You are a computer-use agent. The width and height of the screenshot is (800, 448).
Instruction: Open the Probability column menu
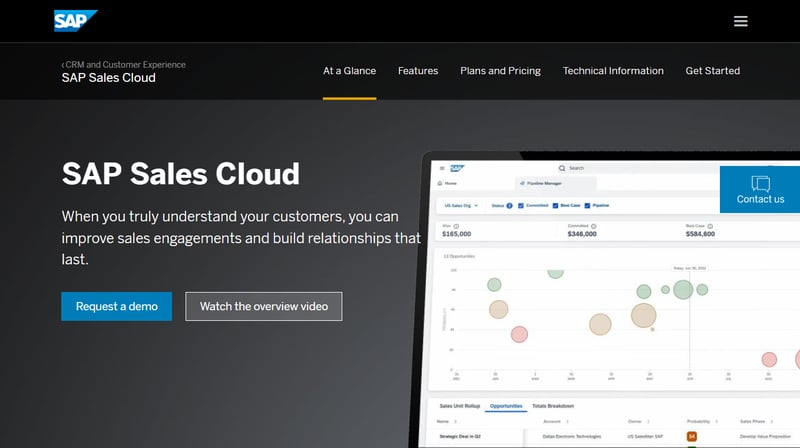(717, 421)
